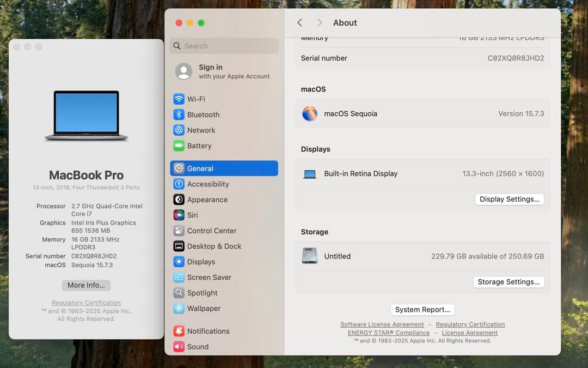Select the Desktop & Dock icon

[x=180, y=246]
